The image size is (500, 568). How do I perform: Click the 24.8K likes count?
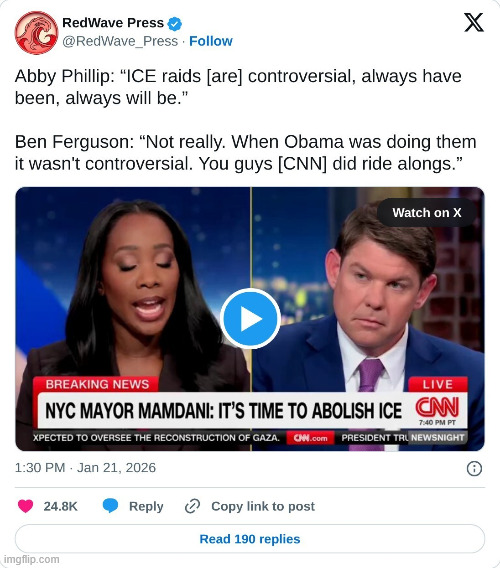tap(61, 506)
